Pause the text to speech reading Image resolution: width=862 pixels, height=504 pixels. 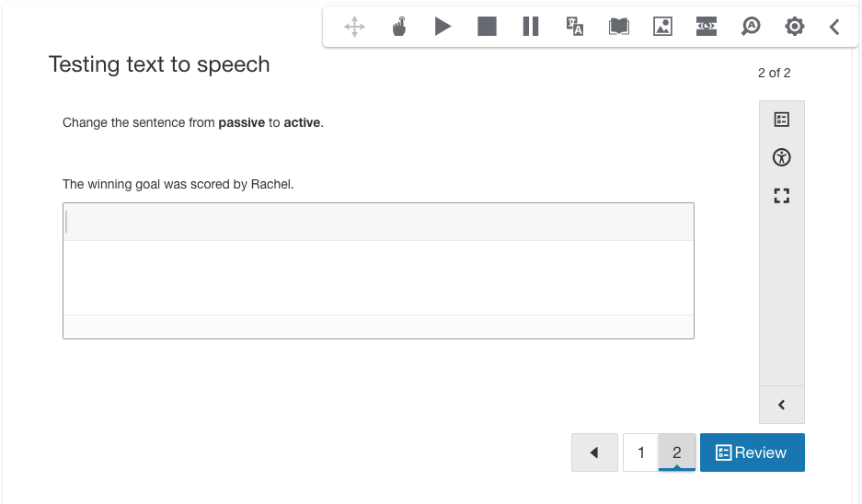(531, 27)
